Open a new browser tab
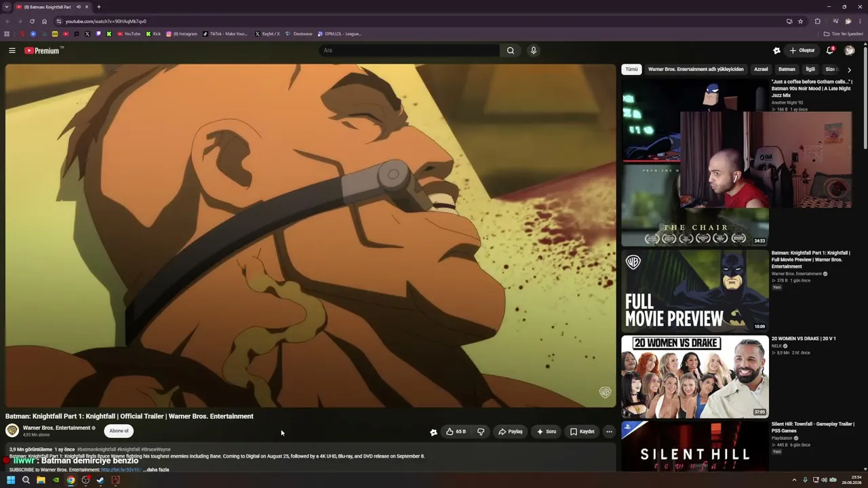This screenshot has height=488, width=868. click(x=98, y=7)
